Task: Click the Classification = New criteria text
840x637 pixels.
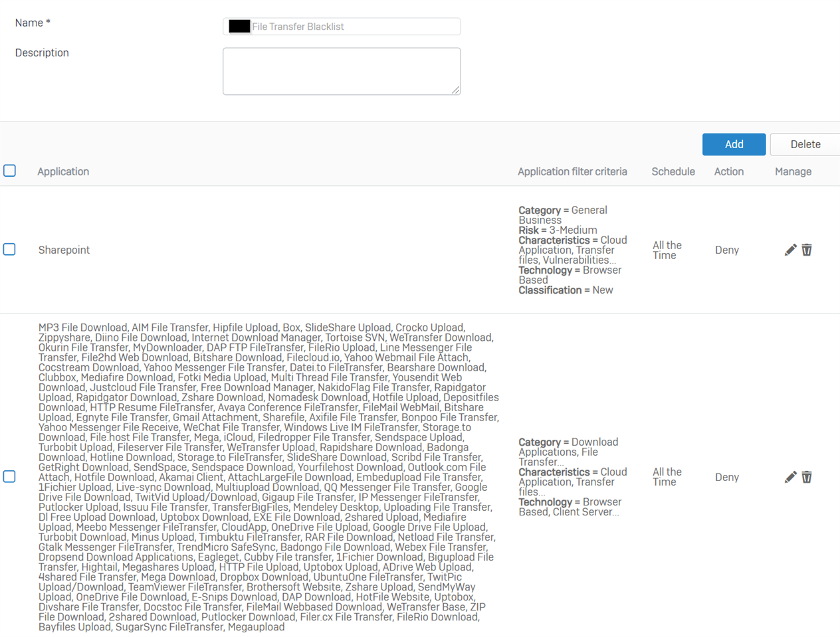Action: click(566, 290)
